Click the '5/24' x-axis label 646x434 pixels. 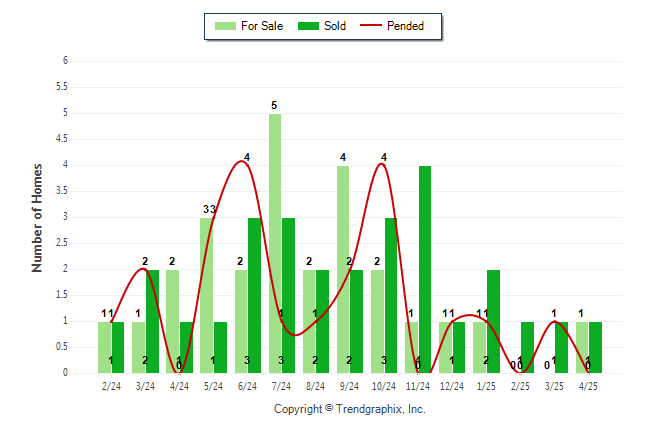pos(213,386)
